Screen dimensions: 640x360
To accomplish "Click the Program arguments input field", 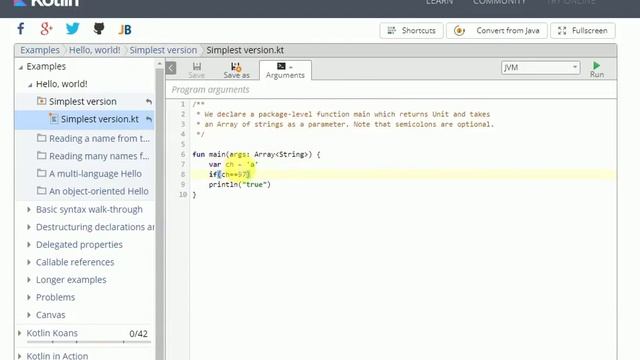I will coord(391,90).
